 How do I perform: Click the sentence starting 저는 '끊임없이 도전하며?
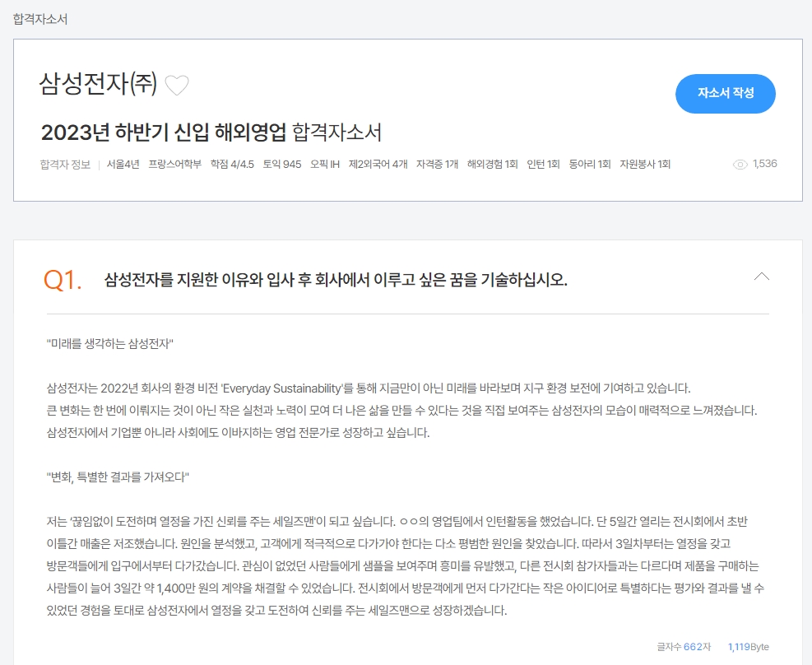(221, 522)
